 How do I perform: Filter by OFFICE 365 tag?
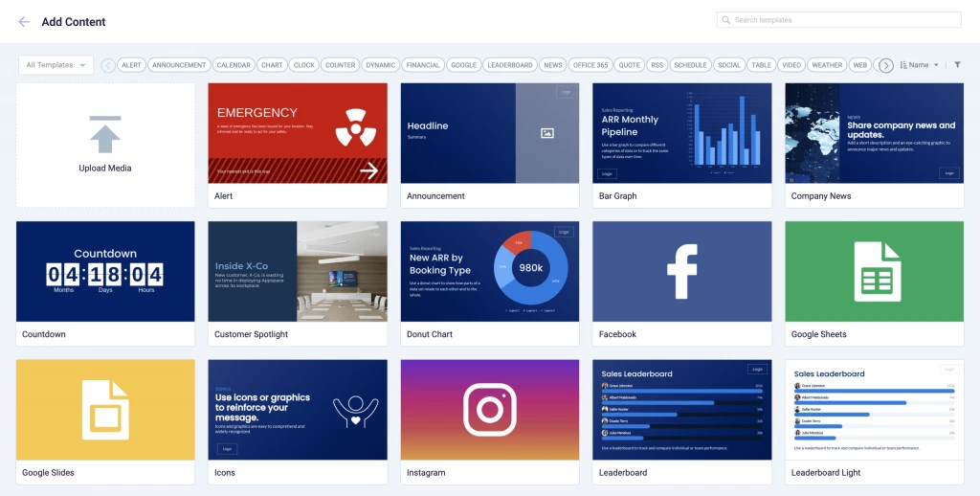[x=590, y=65]
